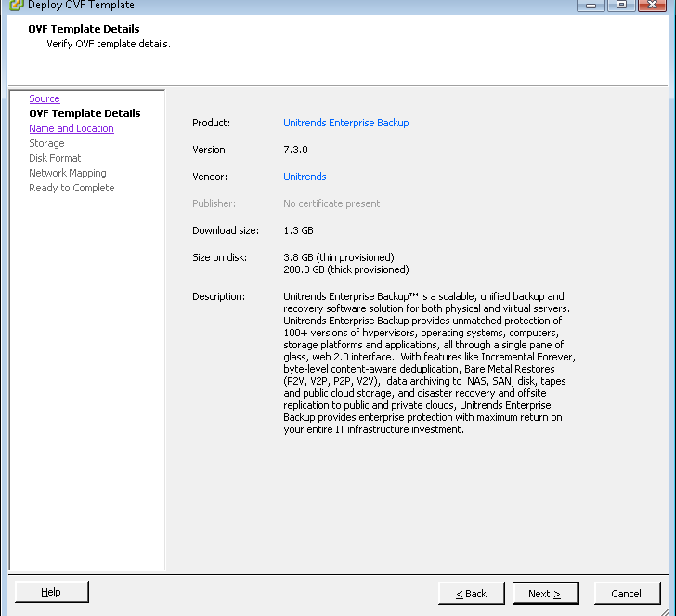676x616 pixels.
Task: Click the download size value 1.3 GB
Action: click(298, 230)
